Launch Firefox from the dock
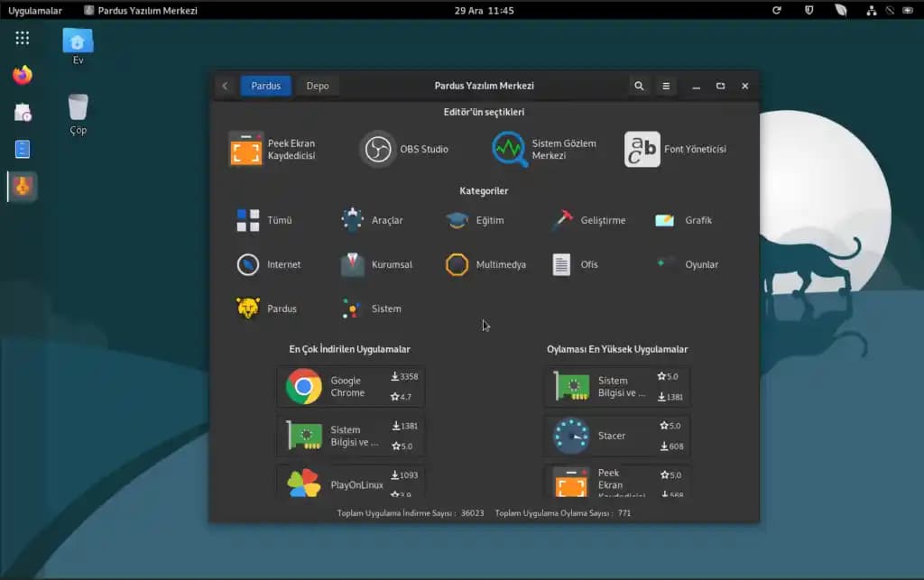Screen dimensions: 924x580 click(23, 75)
